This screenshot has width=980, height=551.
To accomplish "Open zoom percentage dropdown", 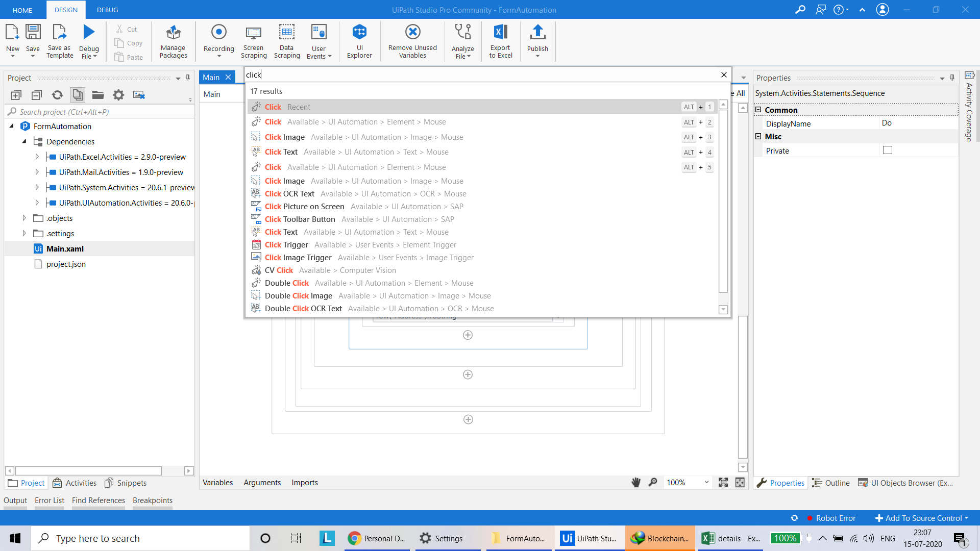I will (x=706, y=483).
